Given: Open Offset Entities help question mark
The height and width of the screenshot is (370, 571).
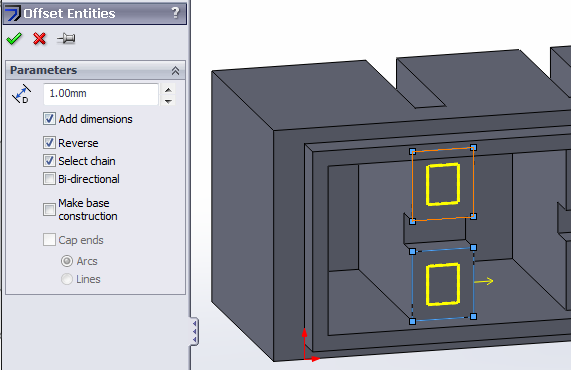Looking at the screenshot, I should [176, 13].
